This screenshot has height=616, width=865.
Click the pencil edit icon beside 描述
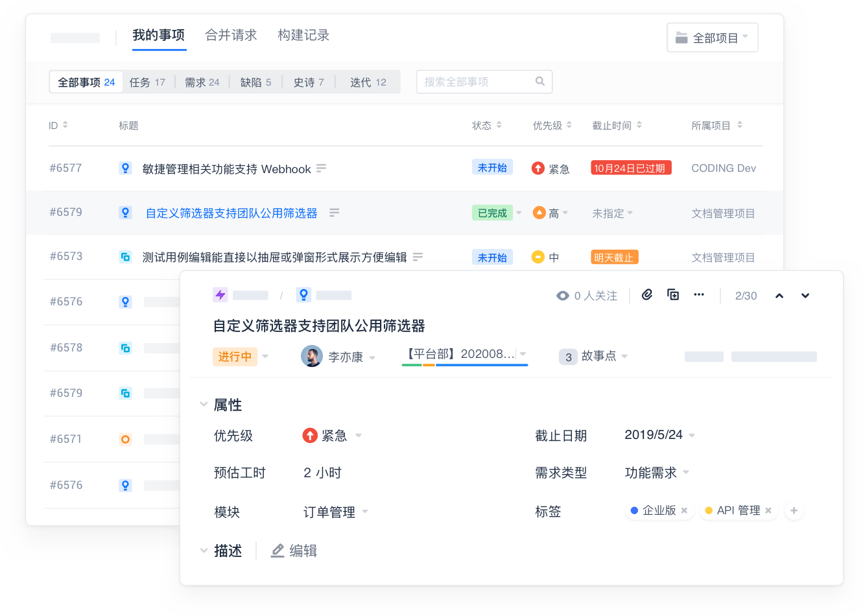(x=278, y=551)
